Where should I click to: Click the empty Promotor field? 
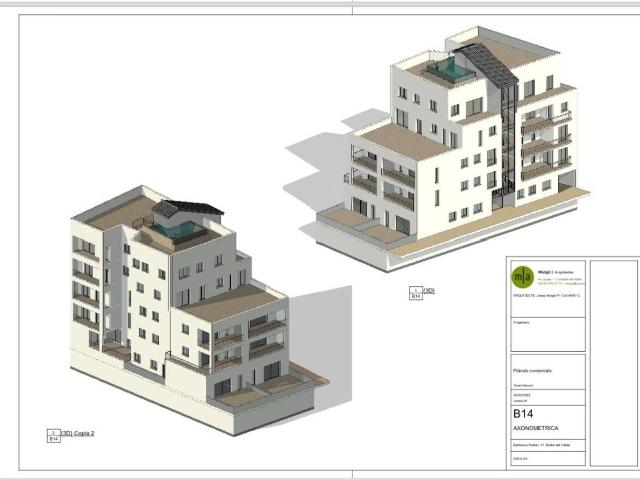coord(548,334)
